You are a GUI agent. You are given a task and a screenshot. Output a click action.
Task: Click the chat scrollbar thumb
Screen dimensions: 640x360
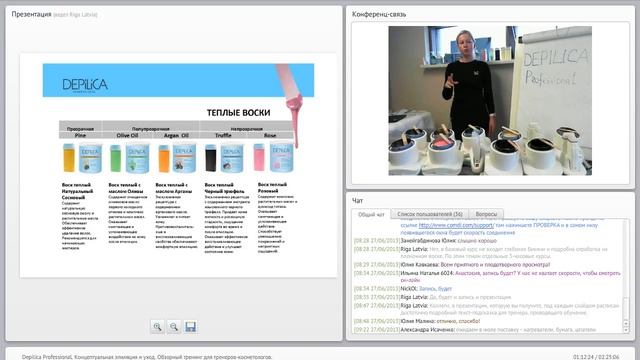coord(626,309)
